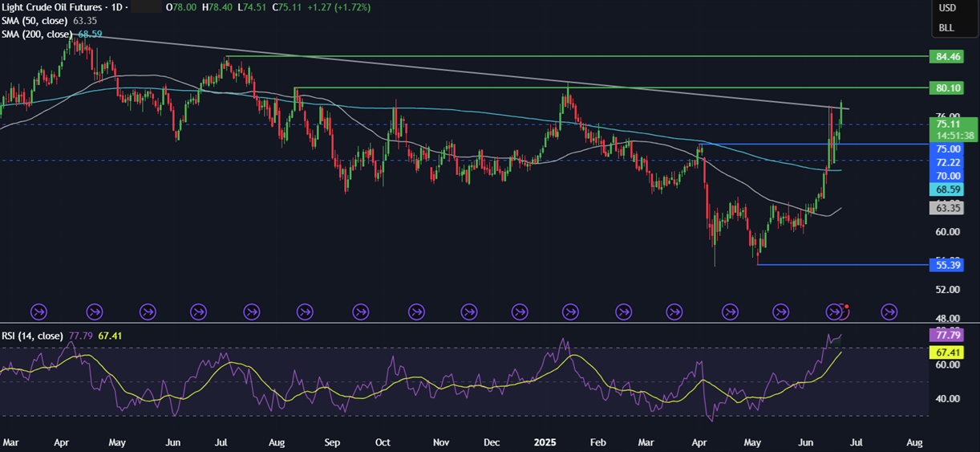Screen dimensions: 980x452
Task: Open the BLL unit selector
Action: tap(946, 28)
